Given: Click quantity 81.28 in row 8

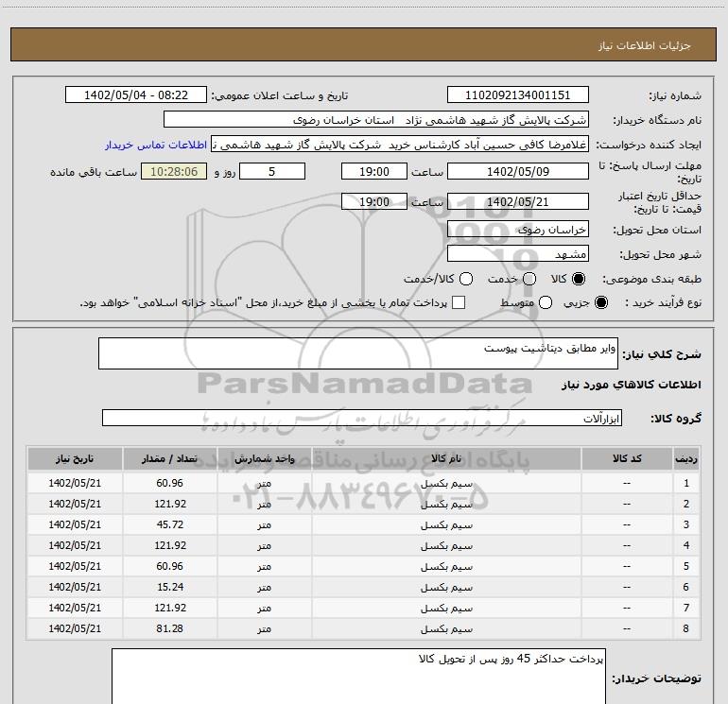Looking at the screenshot, I should click(x=170, y=628).
